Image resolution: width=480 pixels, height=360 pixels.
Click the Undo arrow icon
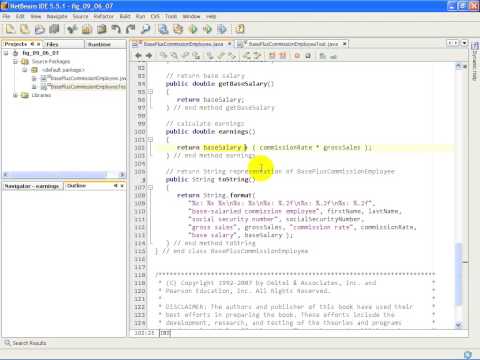[x=116, y=29]
